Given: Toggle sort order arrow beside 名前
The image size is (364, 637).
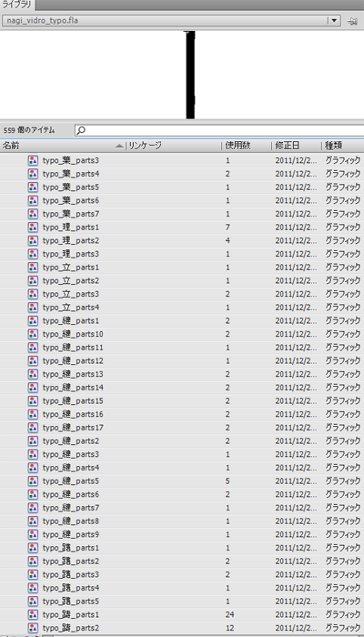Looking at the screenshot, I should pos(119,146).
